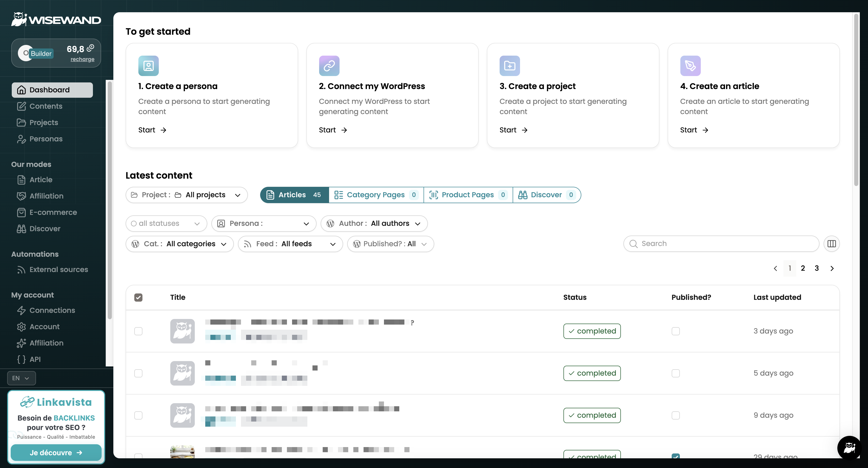The image size is (868, 468).
Task: Click the recharge credits link
Action: (82, 59)
